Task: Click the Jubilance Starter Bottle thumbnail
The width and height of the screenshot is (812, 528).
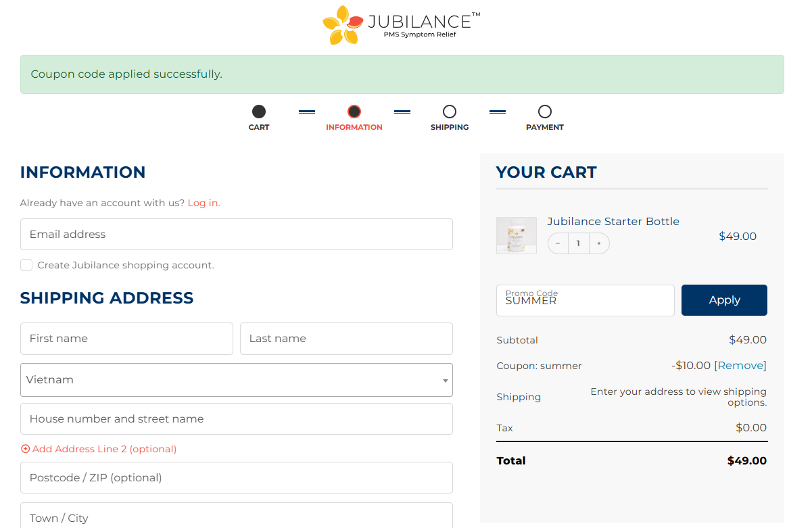Action: [517, 235]
